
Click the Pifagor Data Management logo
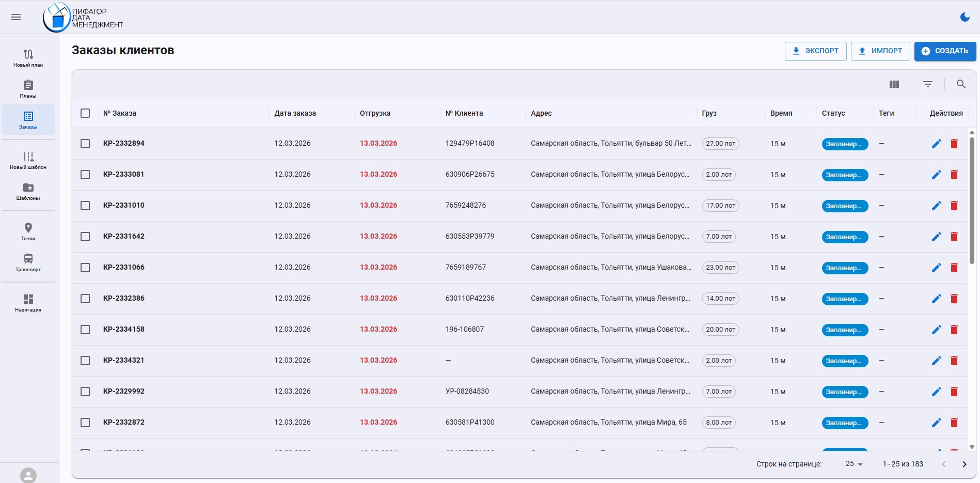(x=83, y=18)
